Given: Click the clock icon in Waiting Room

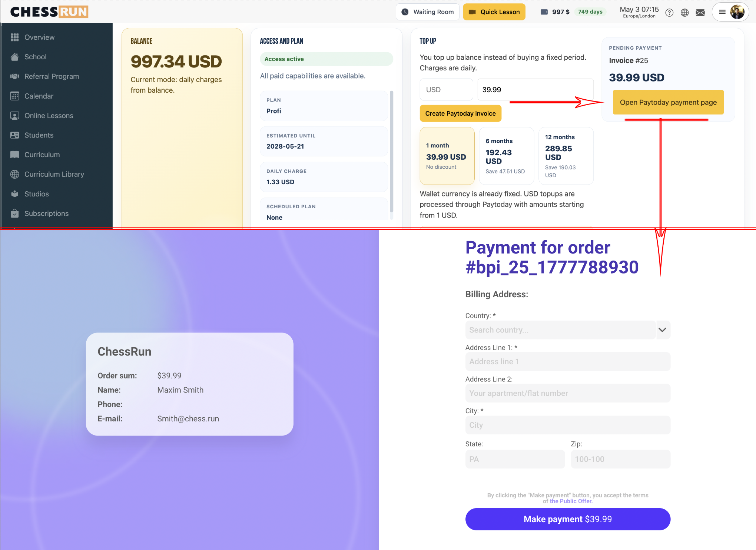Looking at the screenshot, I should tap(405, 12).
